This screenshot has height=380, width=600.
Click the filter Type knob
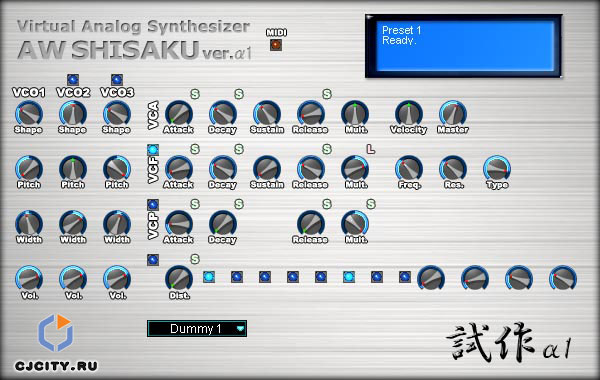pyautogui.click(x=497, y=169)
